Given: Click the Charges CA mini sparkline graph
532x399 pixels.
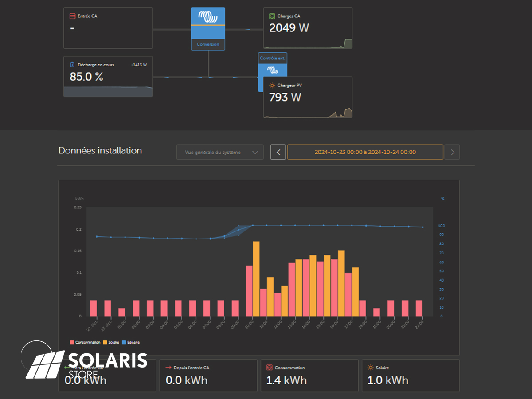Looking at the screenshot, I should pyautogui.click(x=308, y=43).
